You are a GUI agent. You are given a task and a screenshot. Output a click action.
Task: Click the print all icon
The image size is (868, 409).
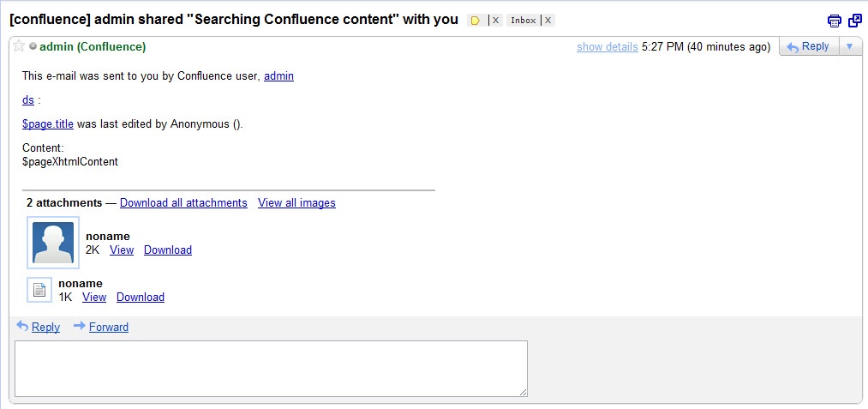[835, 21]
